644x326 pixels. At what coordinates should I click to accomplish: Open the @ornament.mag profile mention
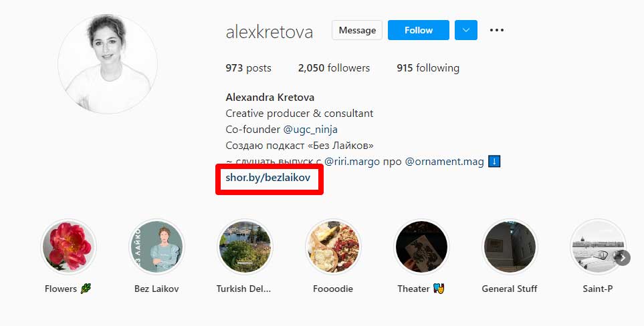[445, 162]
